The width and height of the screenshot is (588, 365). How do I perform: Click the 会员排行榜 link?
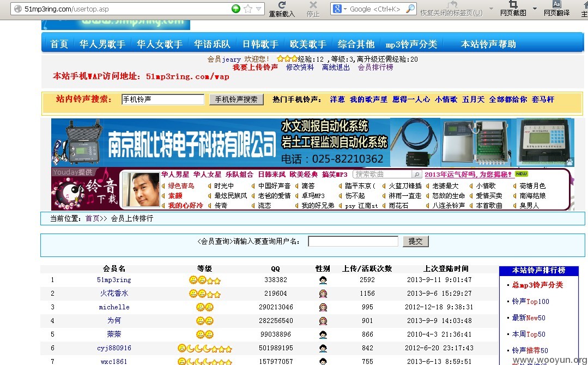[375, 67]
